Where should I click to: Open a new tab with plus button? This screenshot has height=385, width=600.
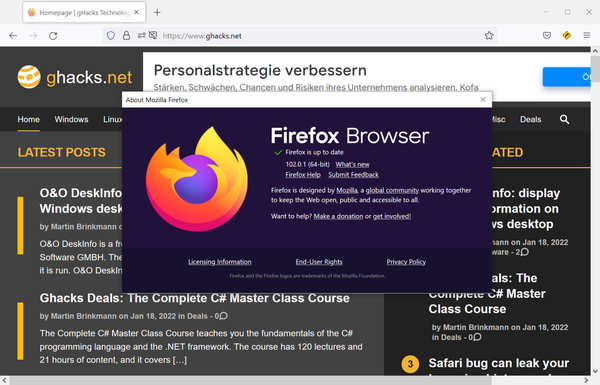pyautogui.click(x=157, y=12)
